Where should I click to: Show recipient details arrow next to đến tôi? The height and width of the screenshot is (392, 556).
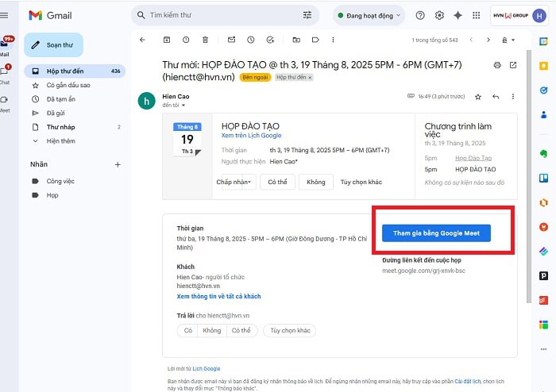(x=183, y=106)
